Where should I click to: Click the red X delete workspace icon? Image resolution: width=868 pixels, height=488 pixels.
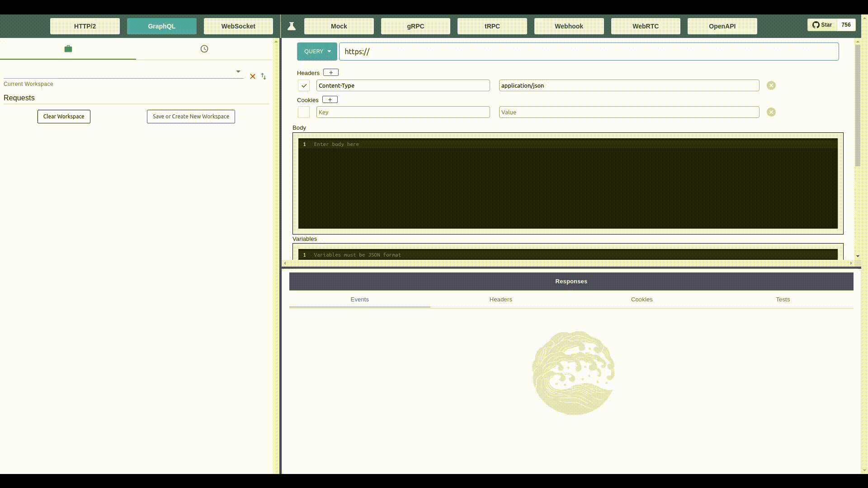coord(253,76)
